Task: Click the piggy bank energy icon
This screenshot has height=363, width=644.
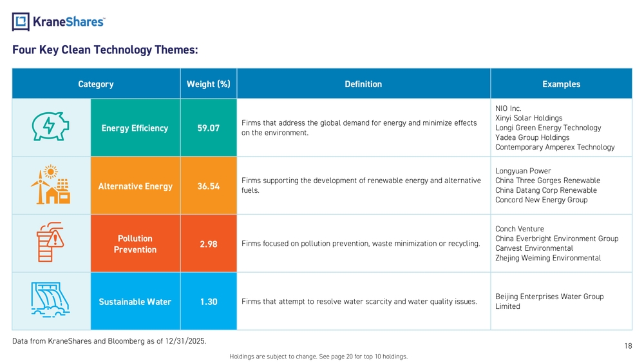Action: [x=51, y=128]
